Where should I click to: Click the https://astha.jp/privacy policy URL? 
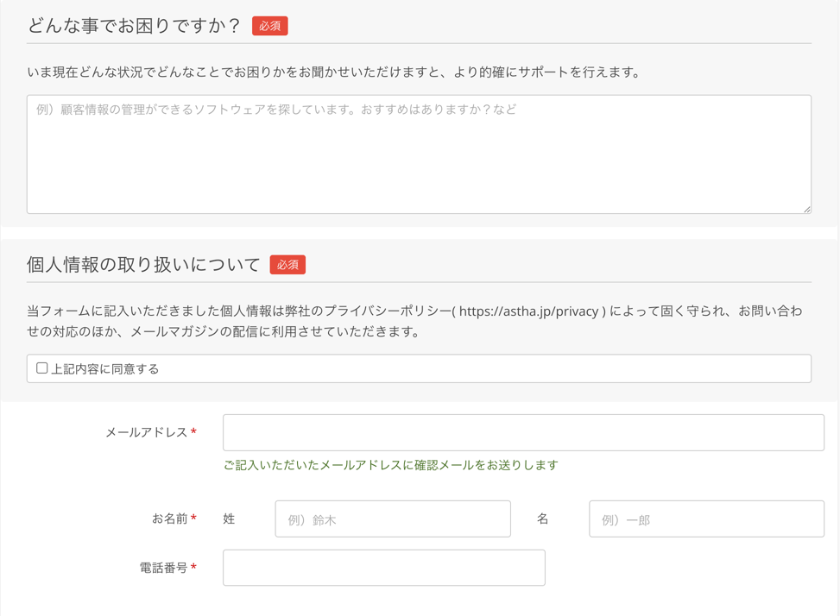tap(530, 311)
